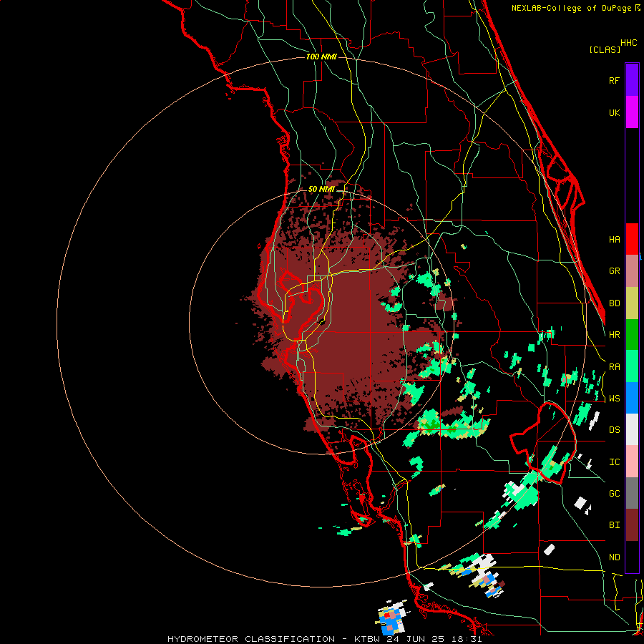Click the 50 NMI range ring label

pos(321,190)
